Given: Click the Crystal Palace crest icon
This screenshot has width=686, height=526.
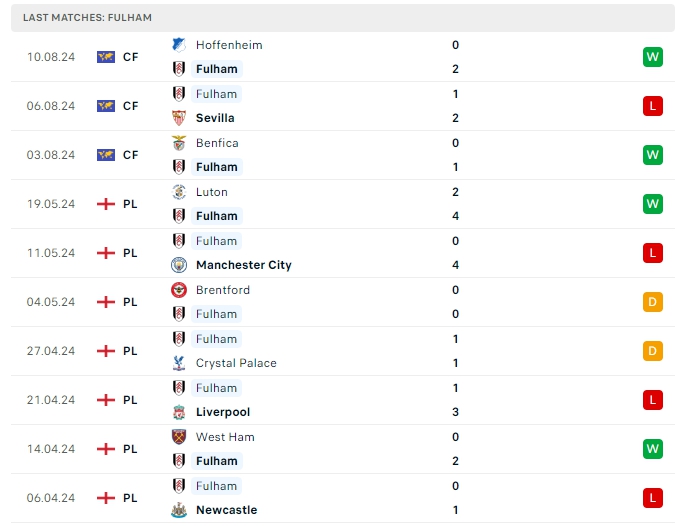Looking at the screenshot, I should coord(178,363).
